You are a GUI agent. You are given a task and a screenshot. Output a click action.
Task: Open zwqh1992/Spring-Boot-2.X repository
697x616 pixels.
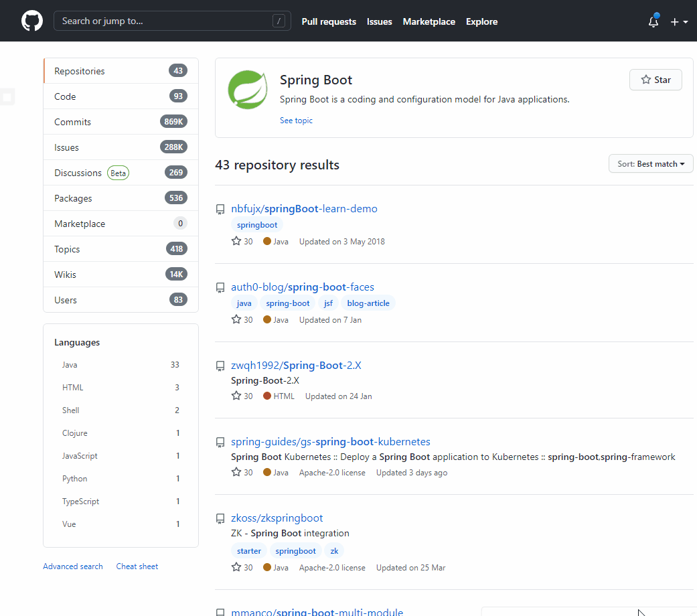pyautogui.click(x=296, y=366)
